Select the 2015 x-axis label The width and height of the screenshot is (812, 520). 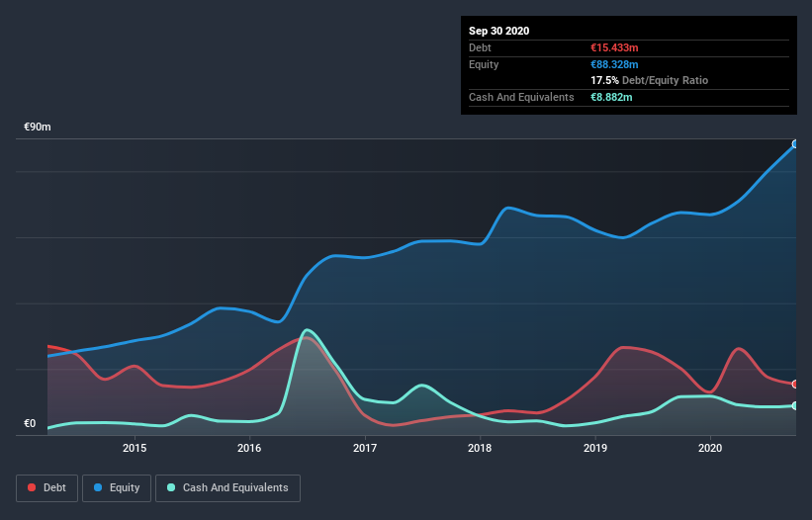pos(135,448)
